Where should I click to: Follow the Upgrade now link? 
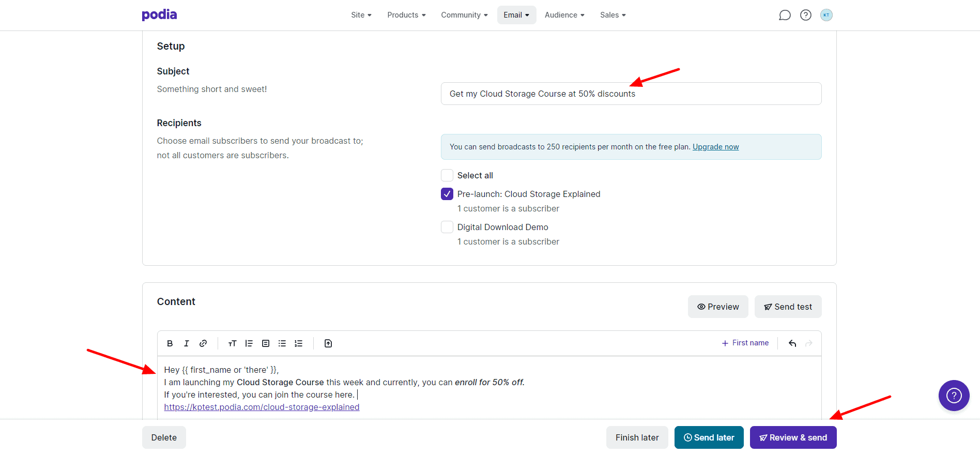715,147
